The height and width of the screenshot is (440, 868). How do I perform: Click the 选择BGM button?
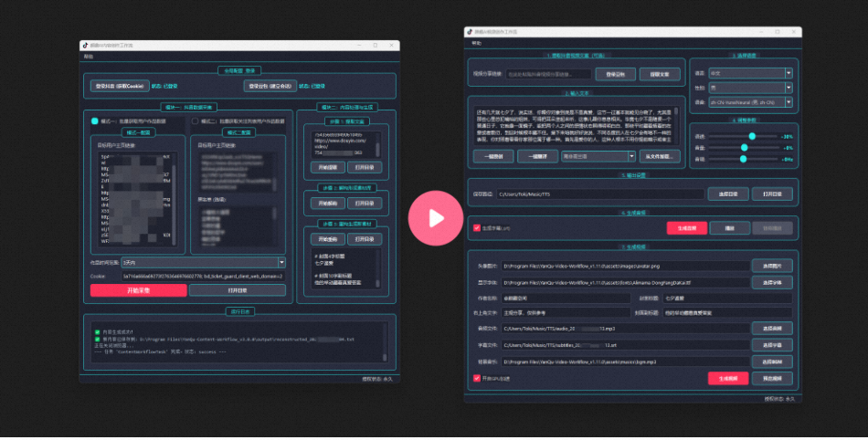pyautogui.click(x=771, y=362)
